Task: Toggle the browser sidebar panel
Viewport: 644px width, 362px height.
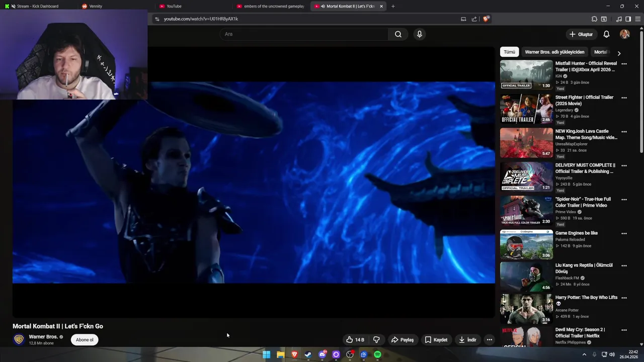Action: [628, 19]
